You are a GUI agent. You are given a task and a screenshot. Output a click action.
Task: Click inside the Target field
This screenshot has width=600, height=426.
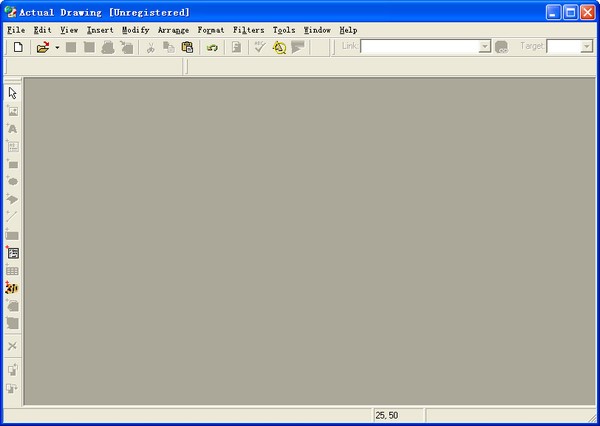(x=564, y=46)
